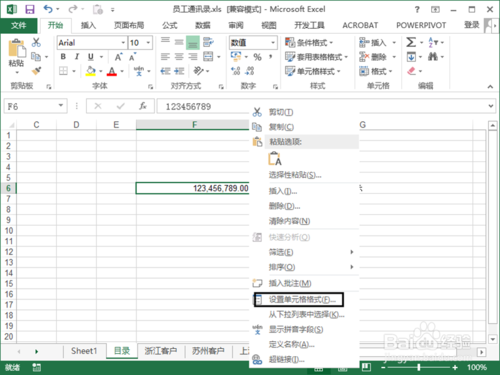Choose 插入批注 in context menu

[x=290, y=283]
